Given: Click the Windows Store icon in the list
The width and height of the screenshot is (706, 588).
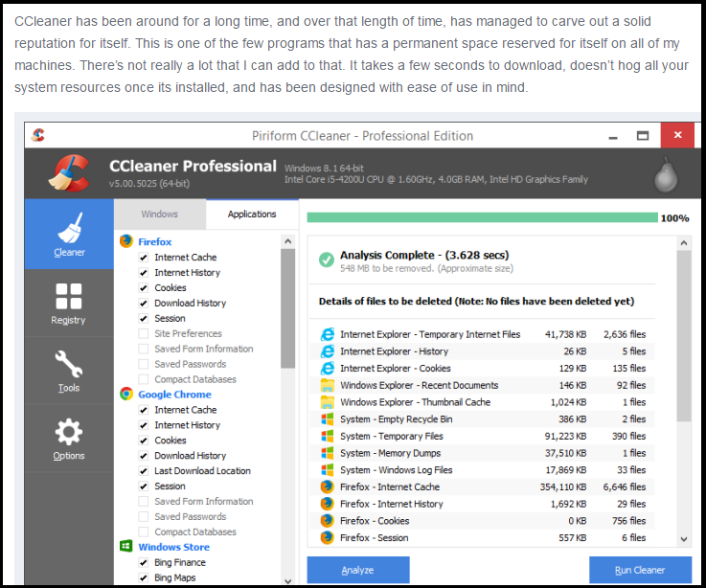Looking at the screenshot, I should [126, 546].
